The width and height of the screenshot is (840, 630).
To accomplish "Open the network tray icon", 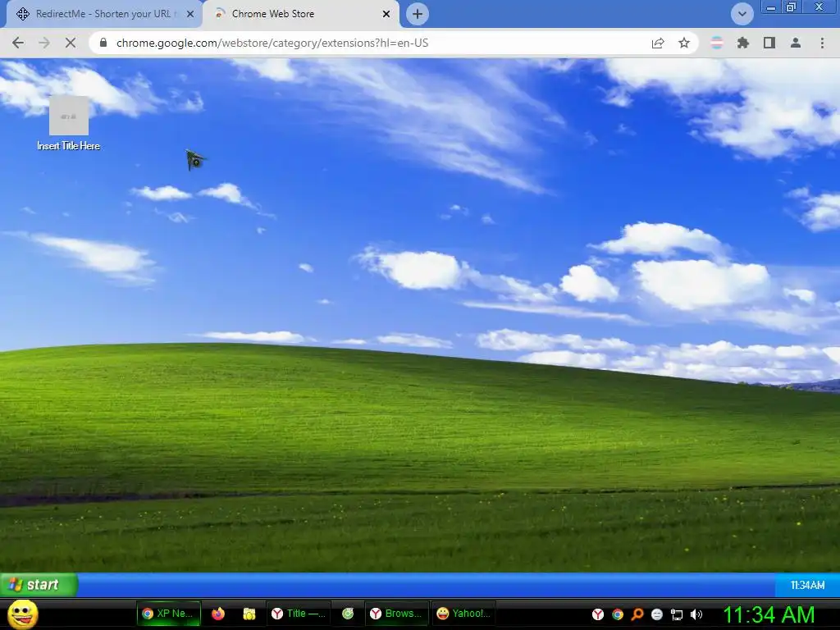I will coord(677,614).
